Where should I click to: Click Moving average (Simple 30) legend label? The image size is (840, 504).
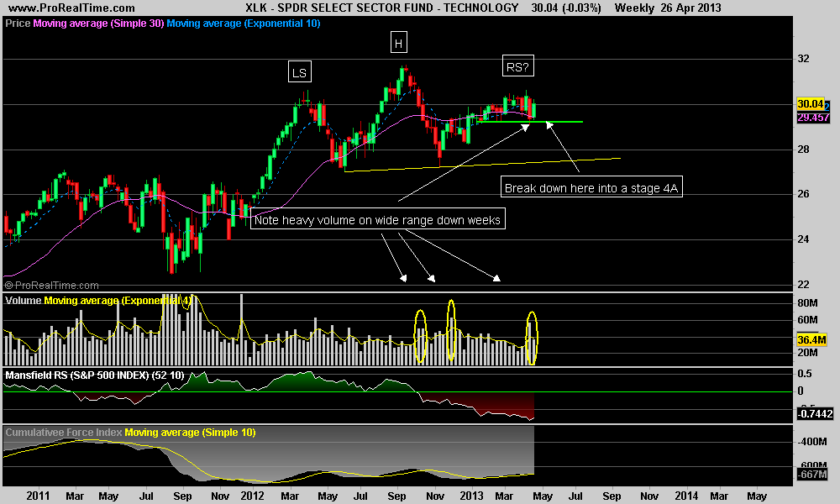pos(98,24)
